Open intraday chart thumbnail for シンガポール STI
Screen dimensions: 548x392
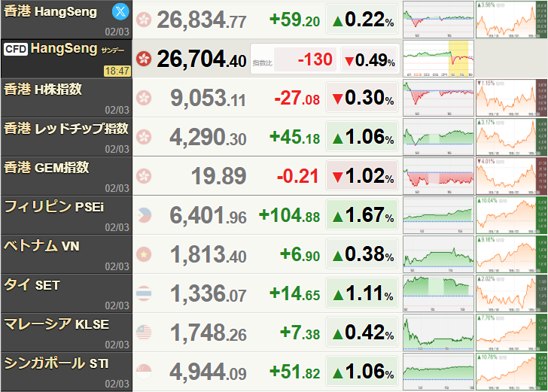point(438,372)
